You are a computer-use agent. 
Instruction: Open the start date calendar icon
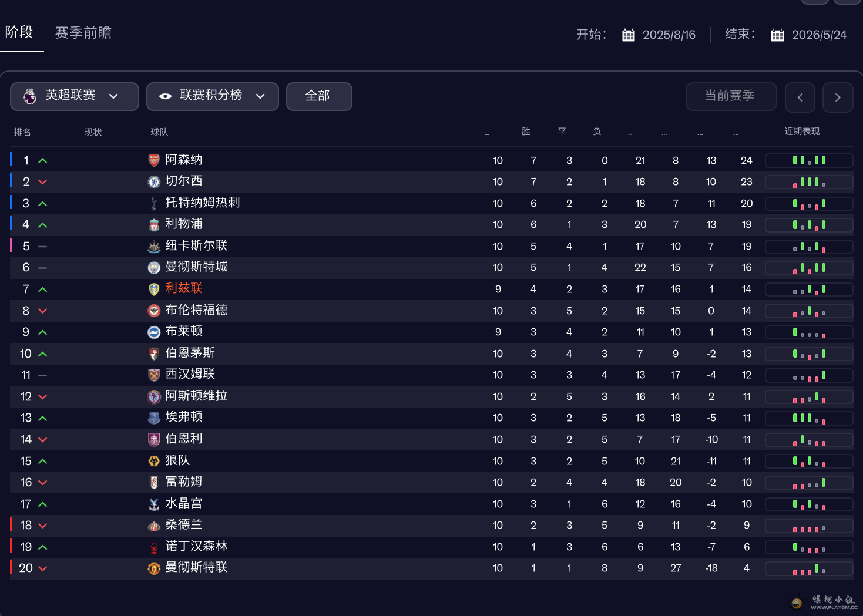coord(628,35)
